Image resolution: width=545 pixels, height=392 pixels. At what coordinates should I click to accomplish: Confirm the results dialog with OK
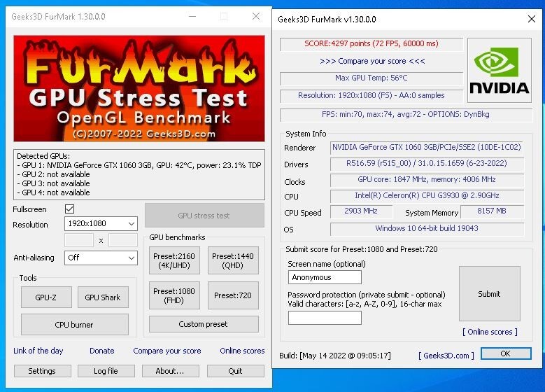coord(506,353)
